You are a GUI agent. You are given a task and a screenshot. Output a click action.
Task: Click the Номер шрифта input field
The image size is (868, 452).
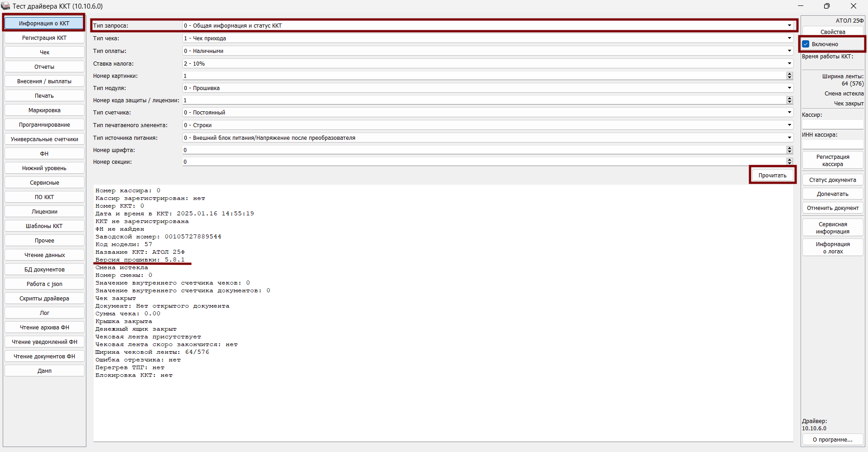coord(484,150)
